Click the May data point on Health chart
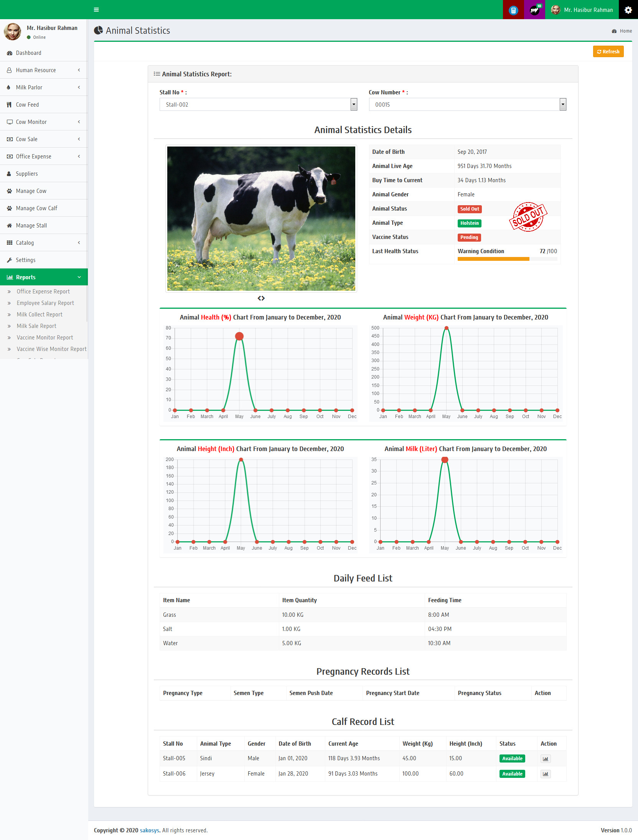This screenshot has height=840, width=638. [x=239, y=336]
